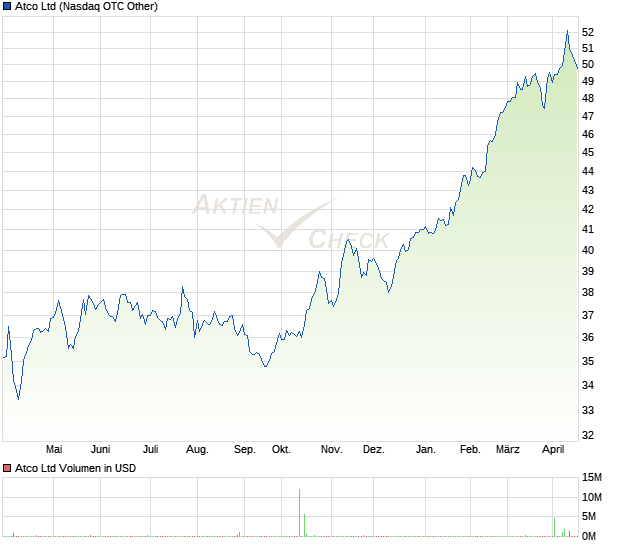The height and width of the screenshot is (546, 620).
Task: Click the price peak near 52 in April
Action: [x=567, y=31]
